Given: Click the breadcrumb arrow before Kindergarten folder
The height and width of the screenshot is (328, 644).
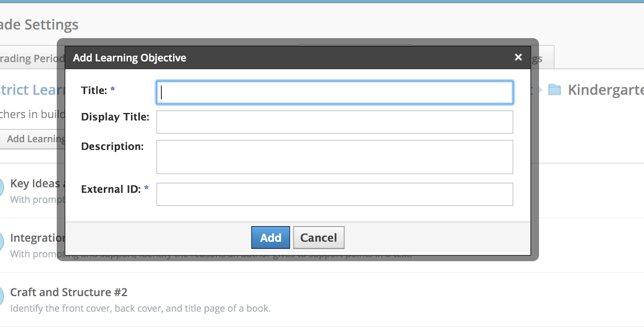Looking at the screenshot, I should coord(540,90).
